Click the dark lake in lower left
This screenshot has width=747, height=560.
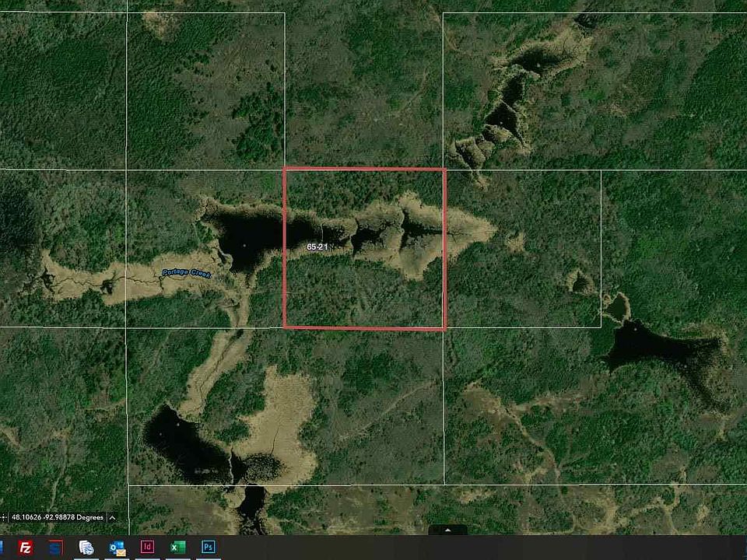(x=175, y=437)
